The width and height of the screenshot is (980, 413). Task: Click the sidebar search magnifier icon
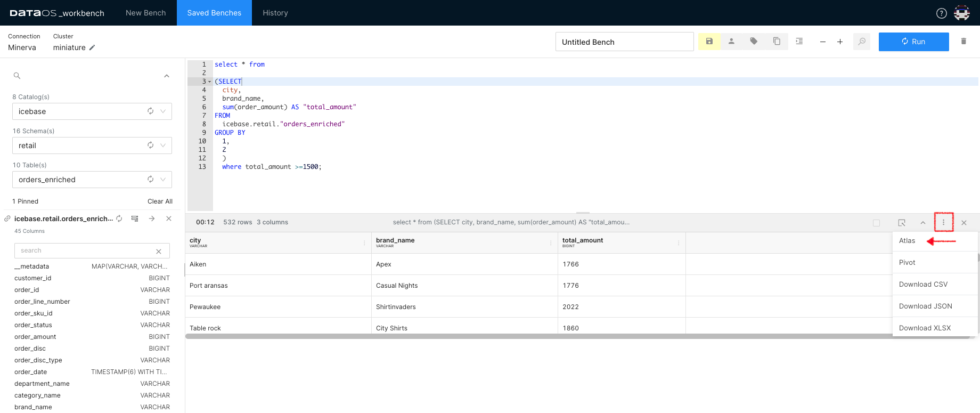pos(17,76)
